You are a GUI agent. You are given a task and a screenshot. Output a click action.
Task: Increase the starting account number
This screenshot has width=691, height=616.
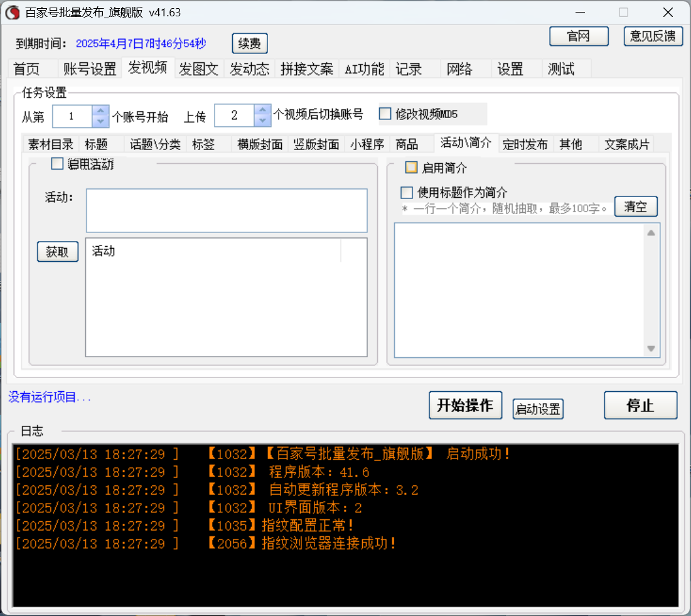point(100,111)
